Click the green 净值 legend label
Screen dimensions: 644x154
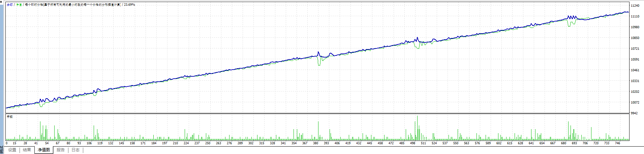tap(19, 5)
